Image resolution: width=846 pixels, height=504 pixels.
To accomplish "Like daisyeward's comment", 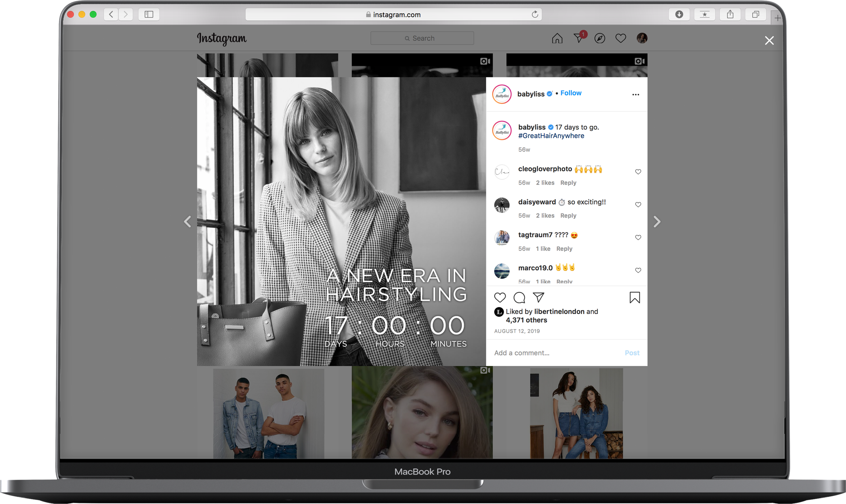I will [638, 205].
